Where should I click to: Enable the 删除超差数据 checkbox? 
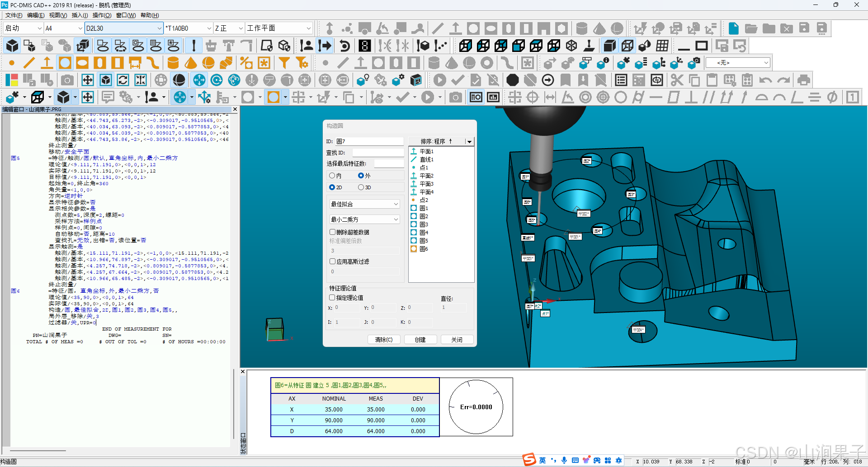(332, 232)
